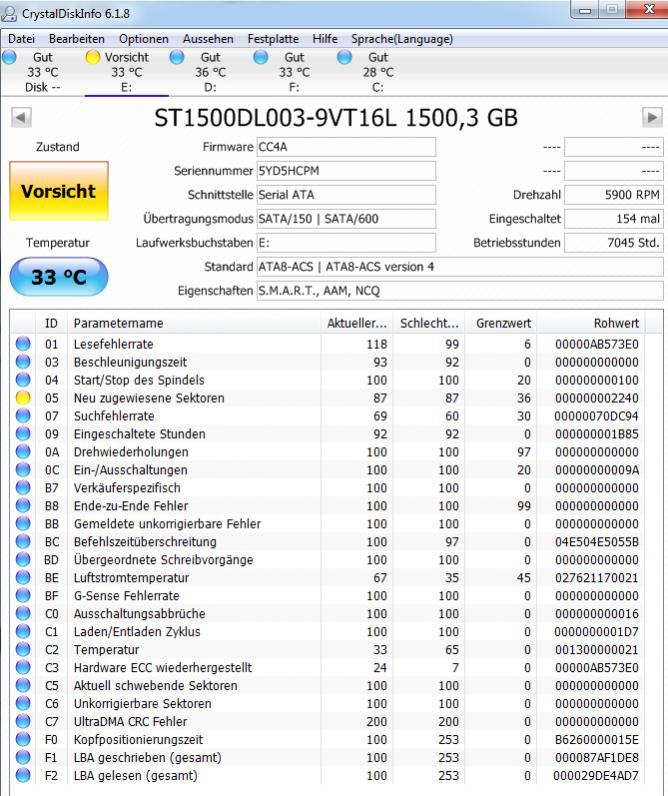The image size is (668, 796).
Task: Click the Rohwert column header
Action: pos(591,323)
